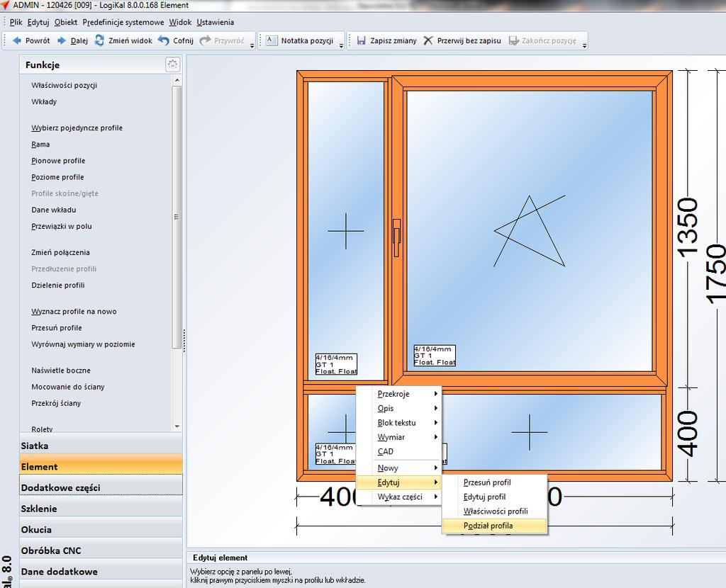Open the Obróbka CNC section
Screen dimensions: 726x588
pos(101,550)
